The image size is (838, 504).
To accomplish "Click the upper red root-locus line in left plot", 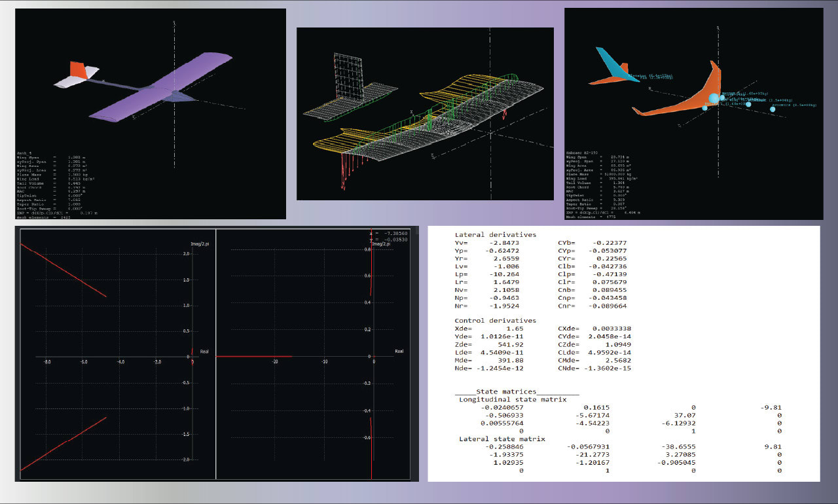I will [x=65, y=271].
